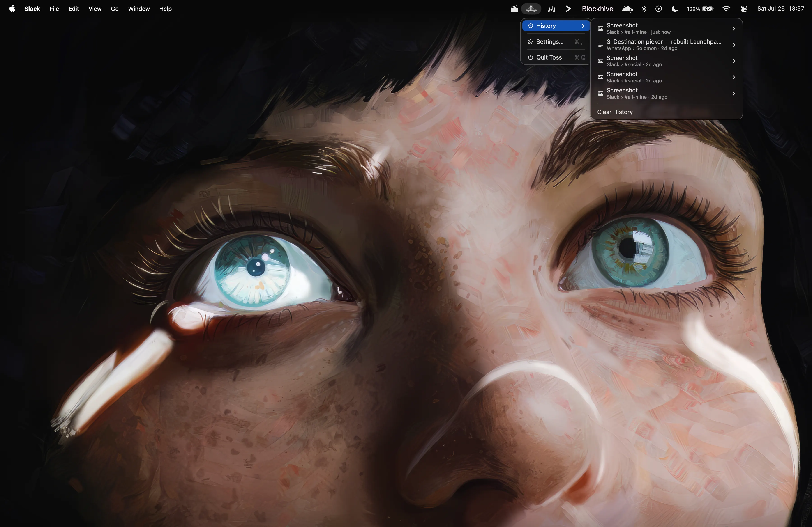Open the battery status showing 100%

700,9
